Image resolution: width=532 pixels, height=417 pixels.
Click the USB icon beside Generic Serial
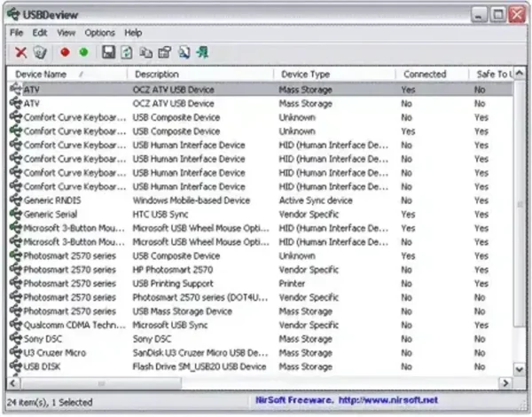tap(16, 215)
